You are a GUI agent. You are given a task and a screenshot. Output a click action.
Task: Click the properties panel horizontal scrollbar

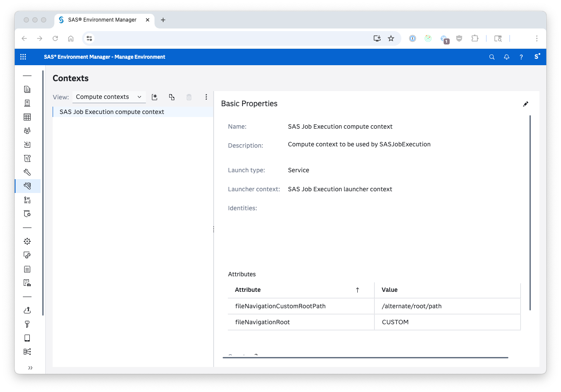pos(366,357)
